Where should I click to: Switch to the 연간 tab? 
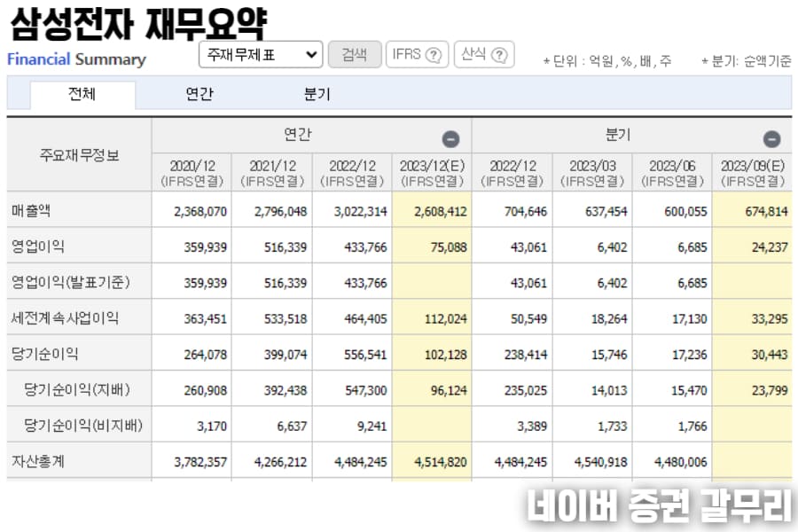pyautogui.click(x=199, y=94)
